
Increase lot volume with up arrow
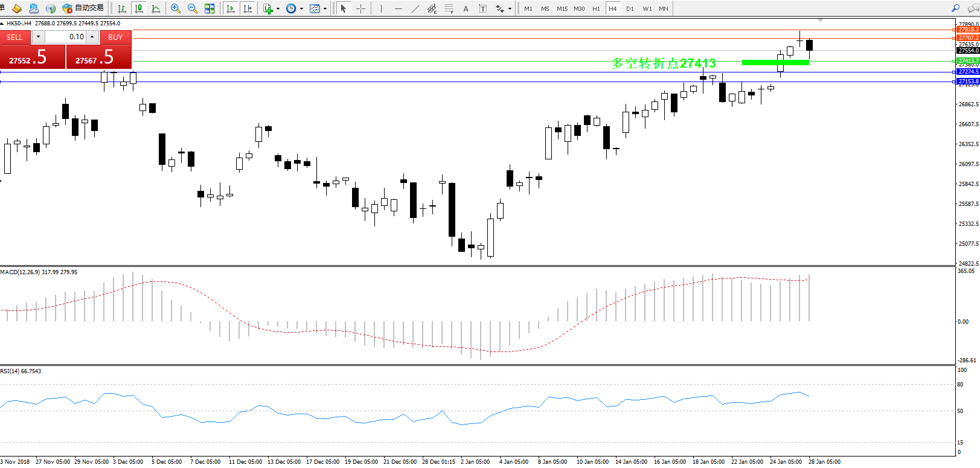tap(92, 37)
